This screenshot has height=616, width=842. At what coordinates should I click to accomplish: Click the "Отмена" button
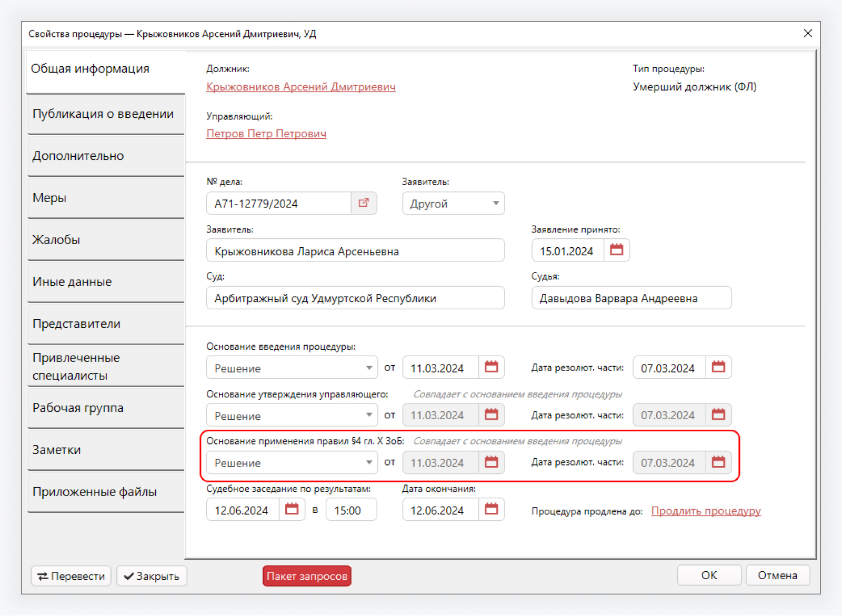(777, 575)
